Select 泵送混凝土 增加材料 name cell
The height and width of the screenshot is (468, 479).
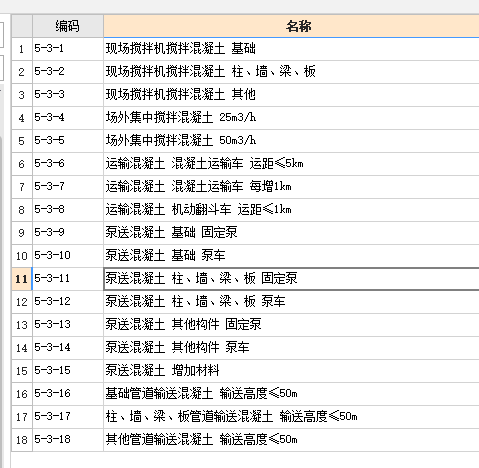[x=291, y=371]
